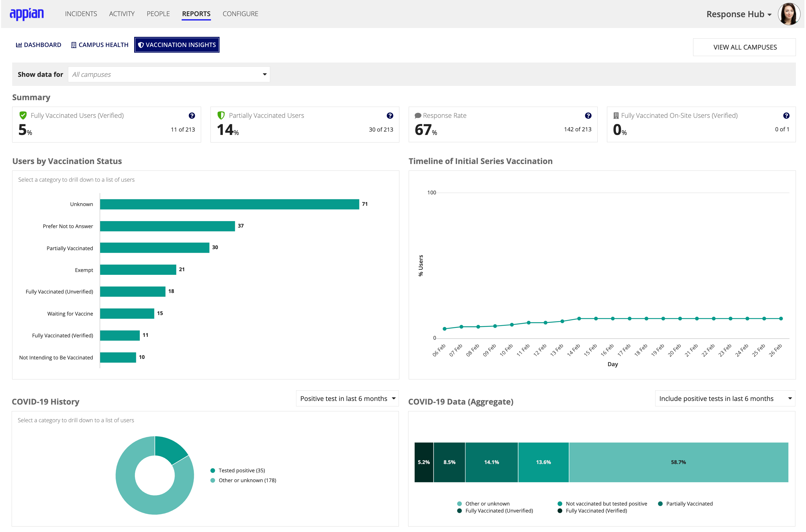
Task: Click the Dashboard bar chart icon
Action: 19,45
